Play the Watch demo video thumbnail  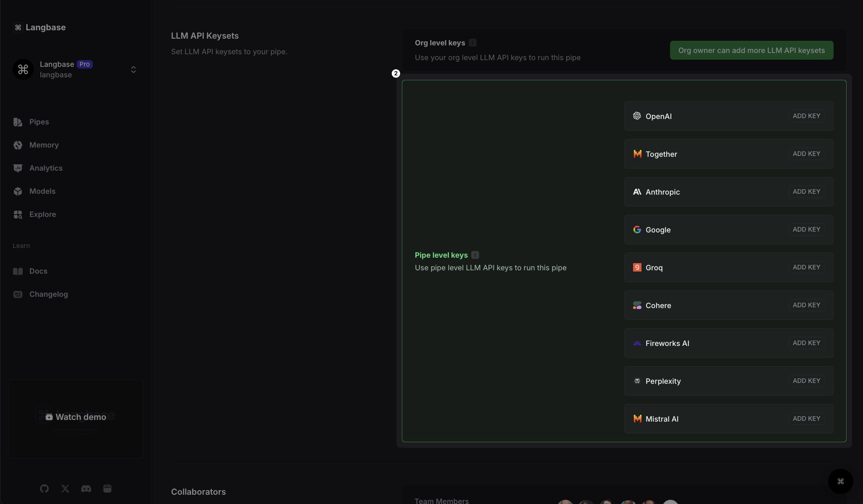76,417
